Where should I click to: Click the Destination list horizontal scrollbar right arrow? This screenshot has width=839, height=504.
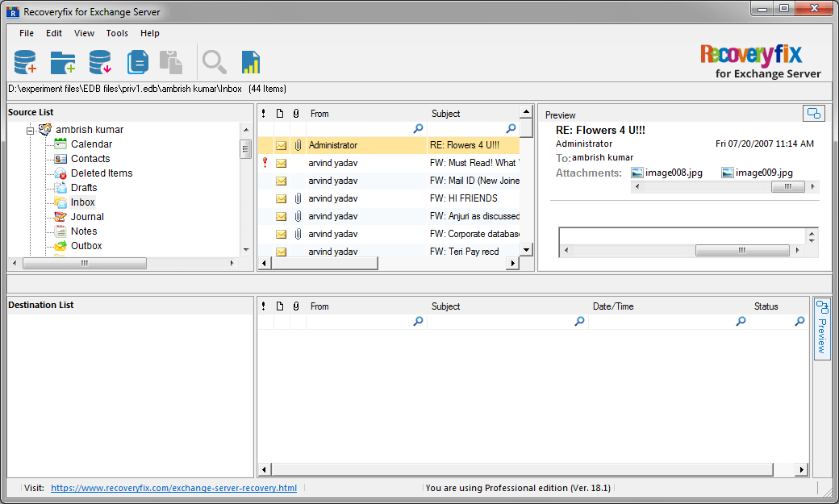click(x=801, y=470)
